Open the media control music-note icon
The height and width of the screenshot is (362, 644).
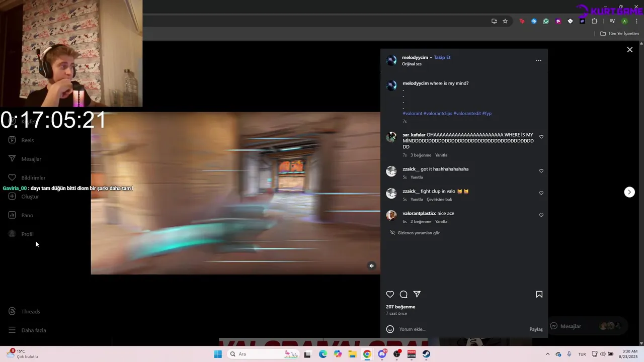[x=612, y=21]
